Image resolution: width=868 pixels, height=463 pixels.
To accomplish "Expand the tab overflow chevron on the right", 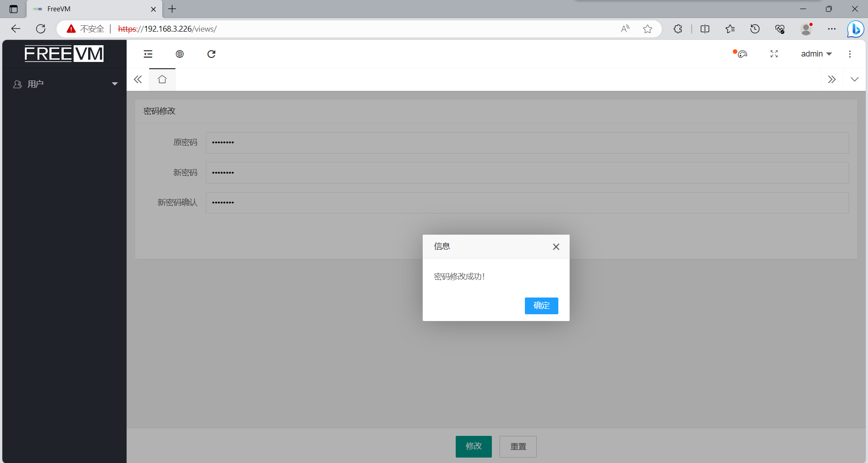I will point(854,79).
